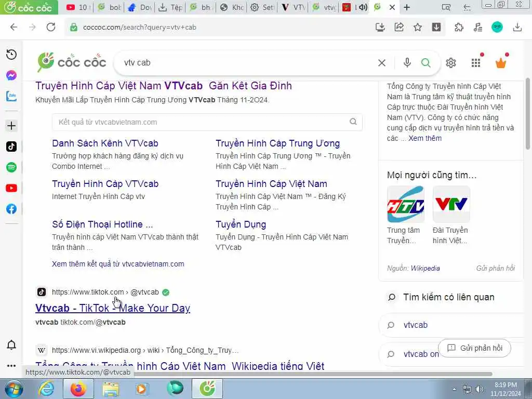Add a new sidebar shortcut with plus icon
The image size is (532, 399).
(11, 126)
